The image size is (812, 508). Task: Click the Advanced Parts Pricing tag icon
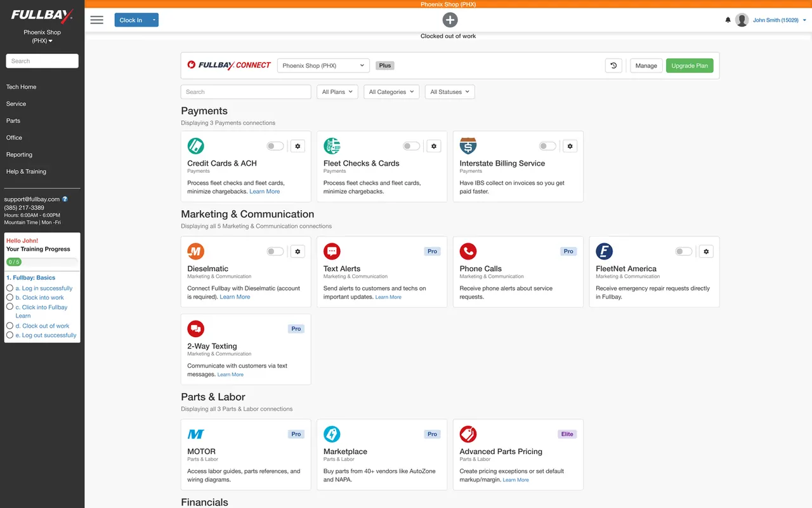(x=468, y=434)
